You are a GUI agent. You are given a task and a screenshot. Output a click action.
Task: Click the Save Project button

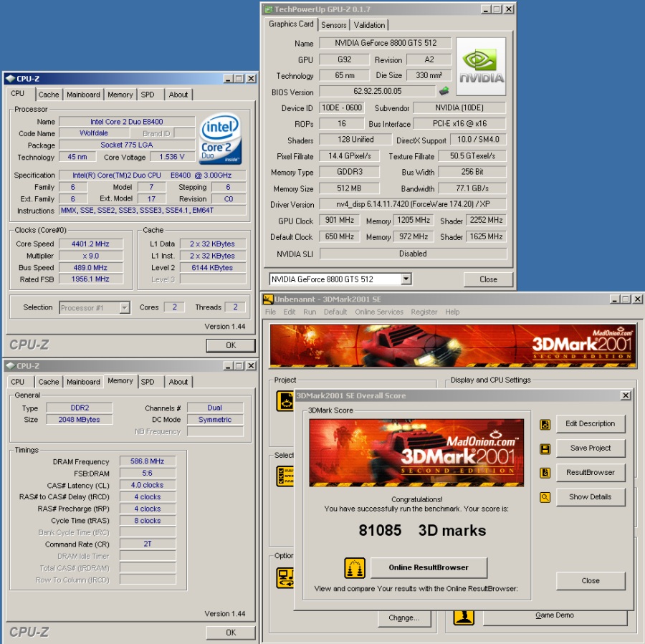591,448
